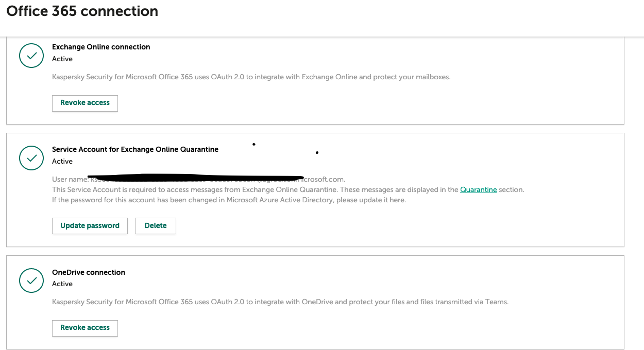Click the Active status under Service Account heading
644x350 pixels.
tap(62, 162)
